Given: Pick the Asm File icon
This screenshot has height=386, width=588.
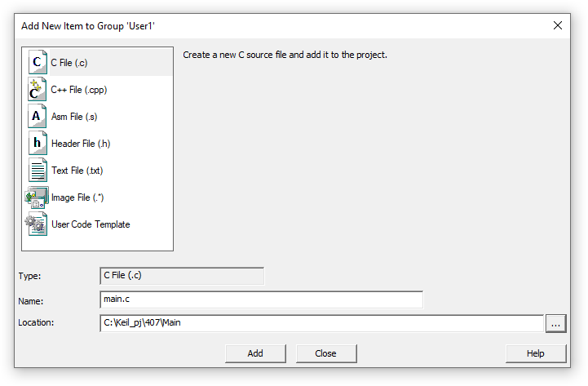Looking at the screenshot, I should tap(38, 116).
